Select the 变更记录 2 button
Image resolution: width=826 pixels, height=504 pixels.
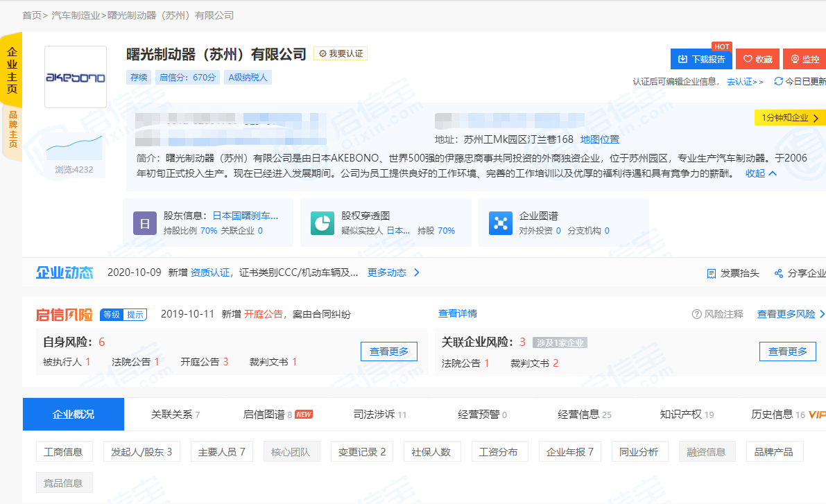click(362, 452)
